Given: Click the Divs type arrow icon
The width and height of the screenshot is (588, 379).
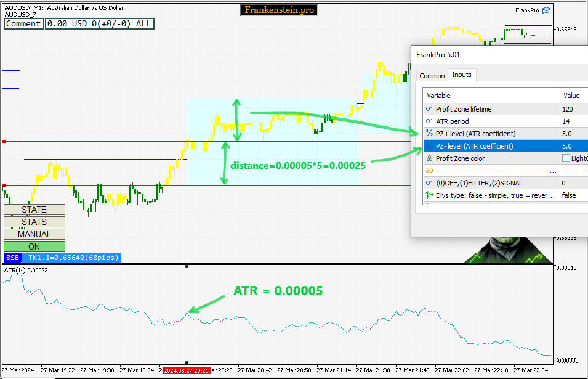Looking at the screenshot, I should pyautogui.click(x=429, y=195).
